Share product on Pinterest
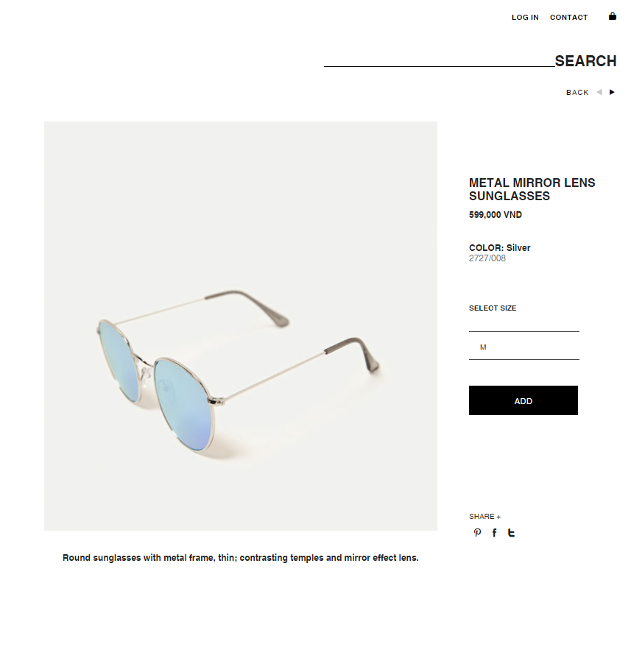The width and height of the screenshot is (631, 672). coord(477,533)
